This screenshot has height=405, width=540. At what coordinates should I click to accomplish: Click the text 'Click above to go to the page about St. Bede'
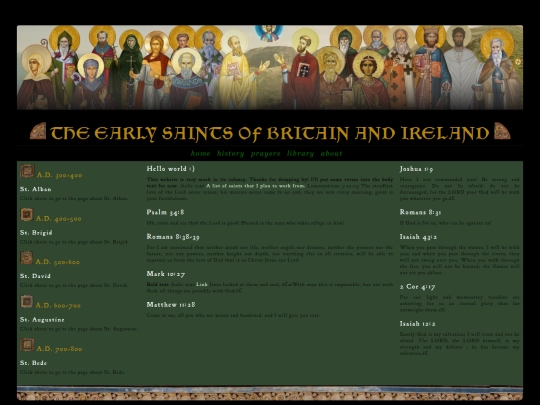coord(73,372)
